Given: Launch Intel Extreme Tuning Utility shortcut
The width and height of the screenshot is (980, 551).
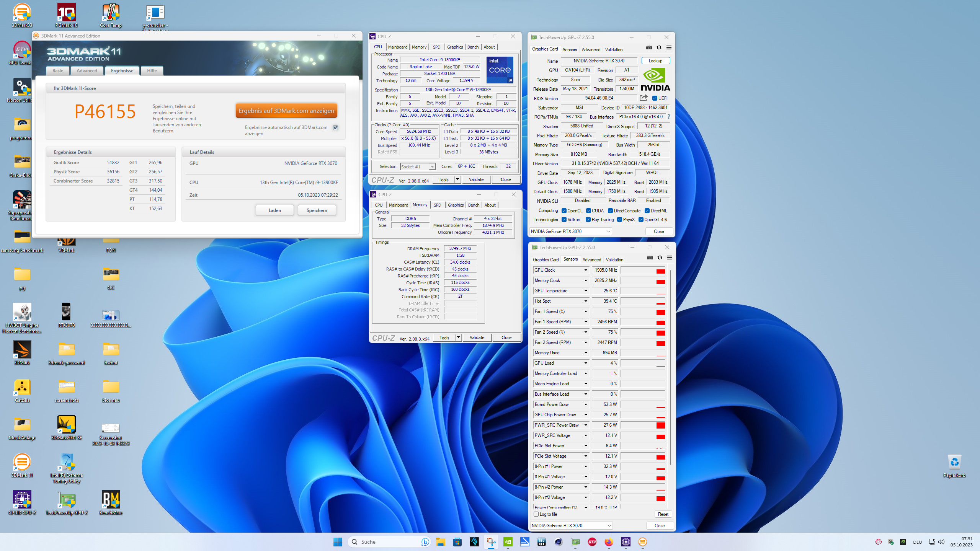Looking at the screenshot, I should tap(66, 468).
